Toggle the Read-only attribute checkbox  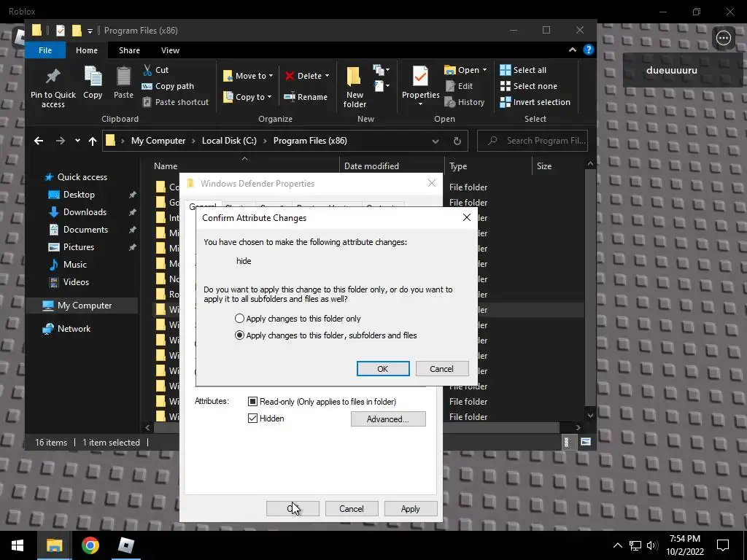pos(252,402)
